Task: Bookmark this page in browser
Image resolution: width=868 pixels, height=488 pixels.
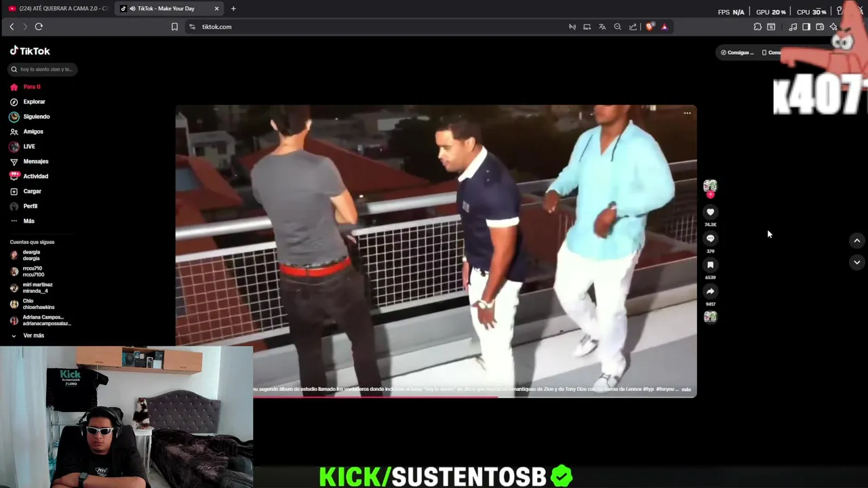Action: click(x=174, y=26)
